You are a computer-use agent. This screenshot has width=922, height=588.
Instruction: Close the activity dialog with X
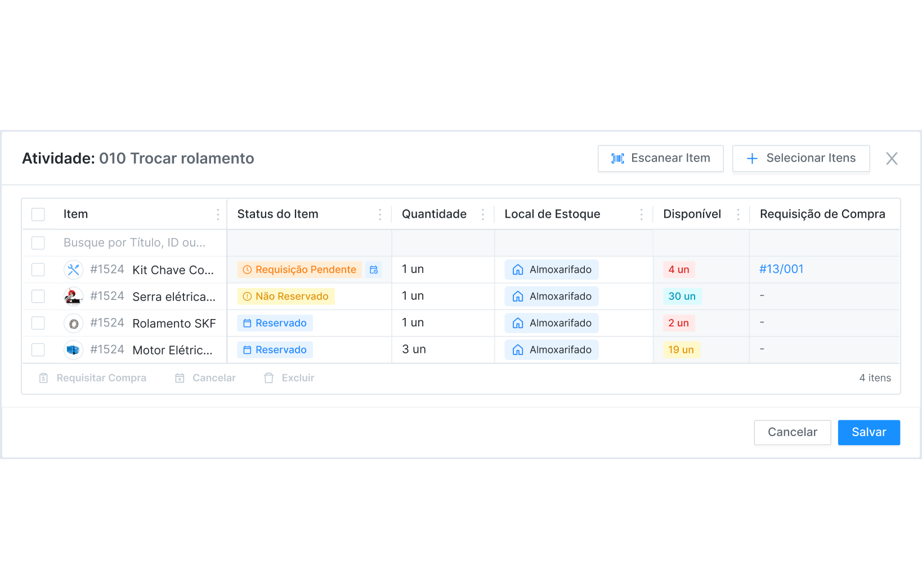892,159
